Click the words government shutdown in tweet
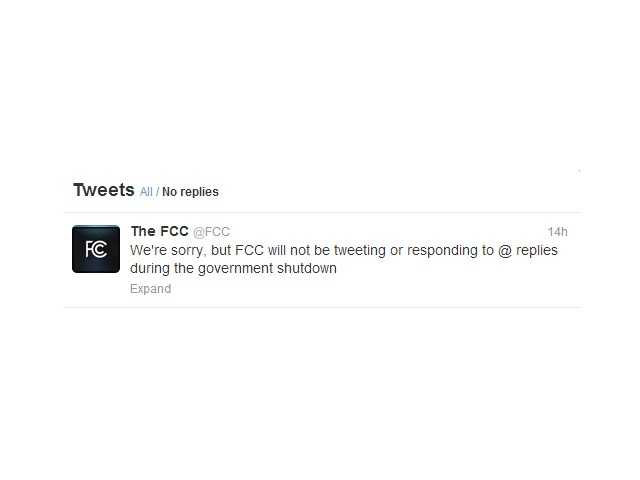This screenshot has width=640, height=480. pos(267,269)
